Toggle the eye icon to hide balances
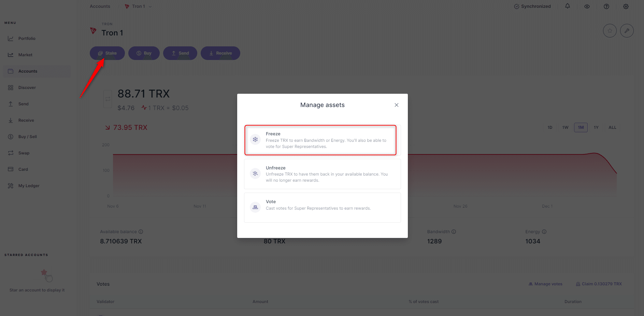This screenshot has width=644, height=316. 587,6
